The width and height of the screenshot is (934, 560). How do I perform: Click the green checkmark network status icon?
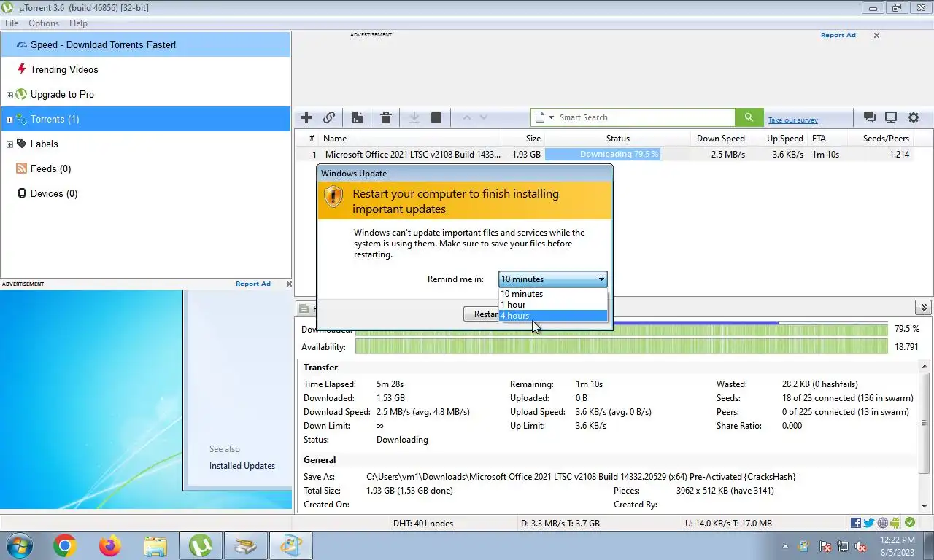910,523
